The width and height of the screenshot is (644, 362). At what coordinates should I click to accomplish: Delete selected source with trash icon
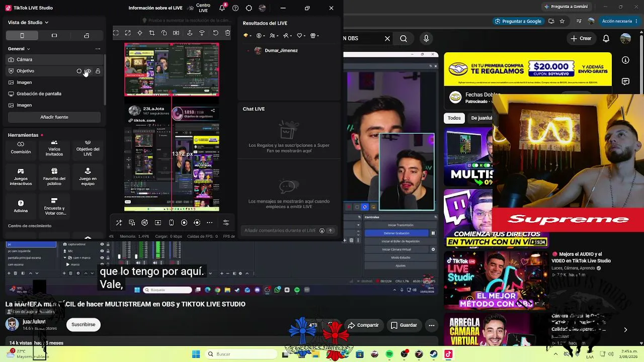coord(228,33)
